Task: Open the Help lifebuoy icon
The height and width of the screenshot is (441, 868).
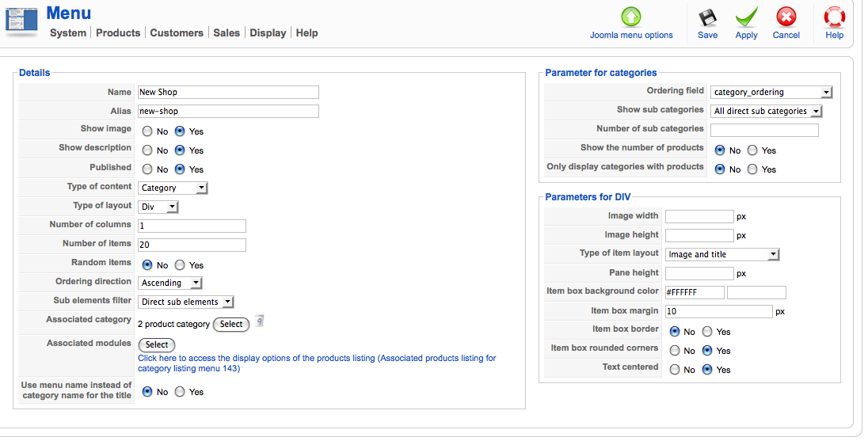Action: 834,17
